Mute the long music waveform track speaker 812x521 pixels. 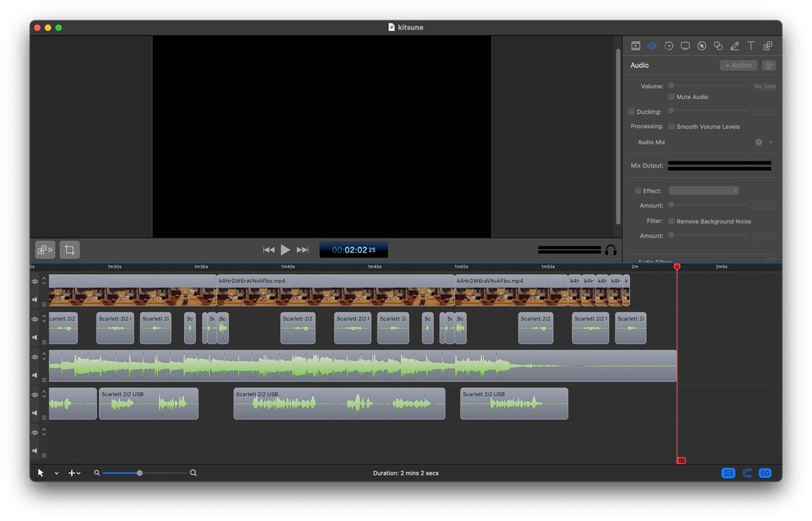tap(35, 375)
